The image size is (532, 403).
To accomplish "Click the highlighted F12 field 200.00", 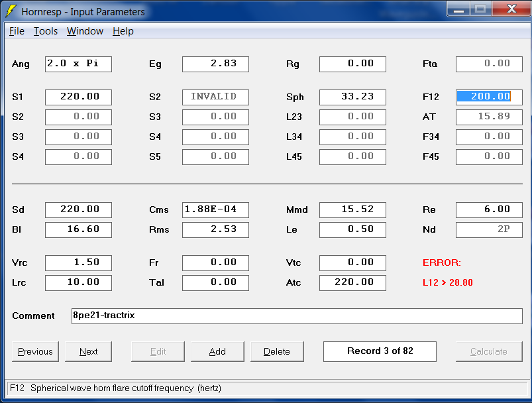I will 489,97.
